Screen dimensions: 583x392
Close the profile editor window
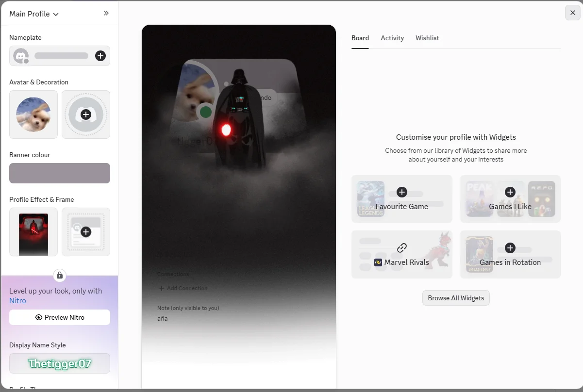click(573, 13)
